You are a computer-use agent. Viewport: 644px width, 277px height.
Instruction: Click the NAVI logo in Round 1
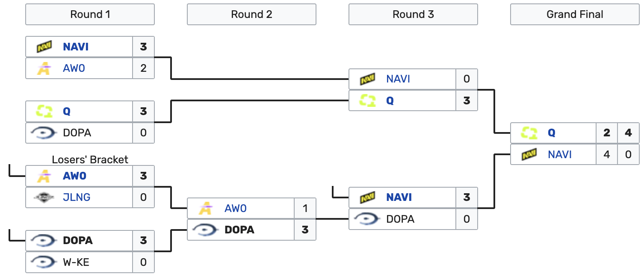[x=44, y=47]
